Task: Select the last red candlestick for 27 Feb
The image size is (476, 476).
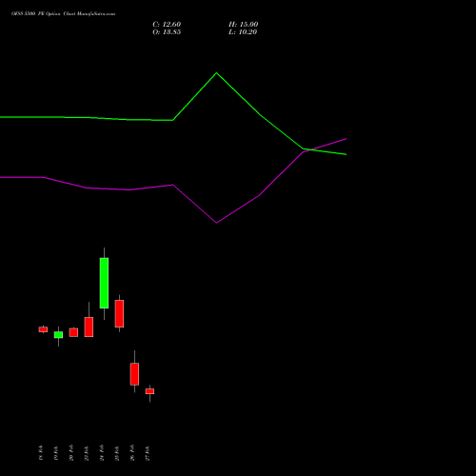Action: click(x=149, y=391)
